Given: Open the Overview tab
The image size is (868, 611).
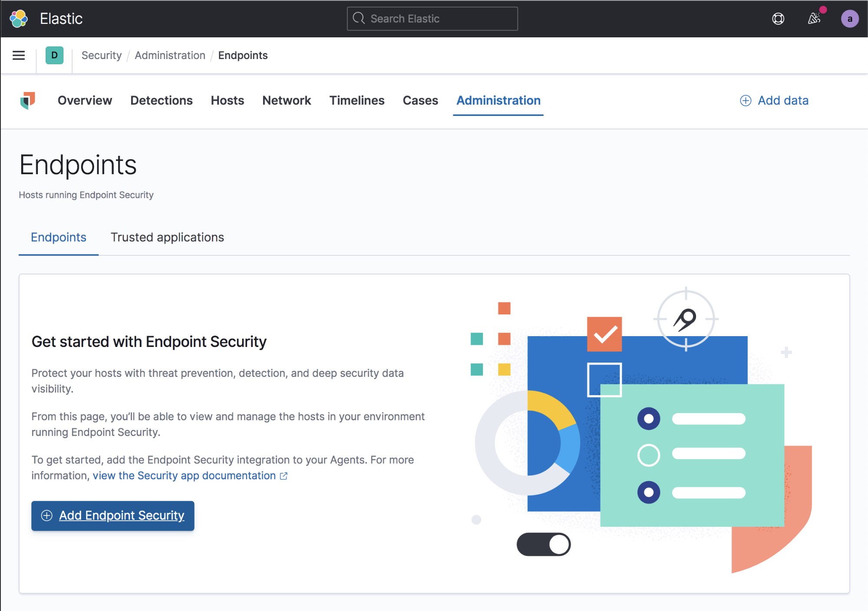Looking at the screenshot, I should pyautogui.click(x=85, y=100).
